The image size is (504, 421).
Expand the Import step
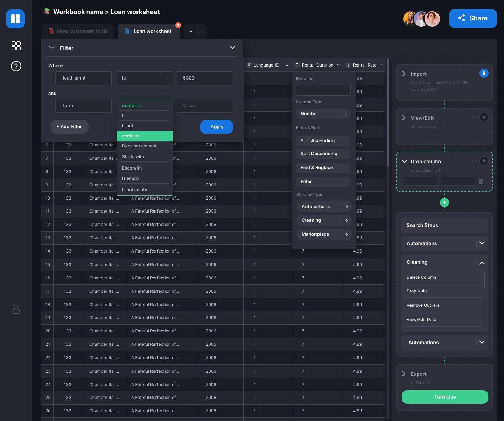[x=404, y=74]
